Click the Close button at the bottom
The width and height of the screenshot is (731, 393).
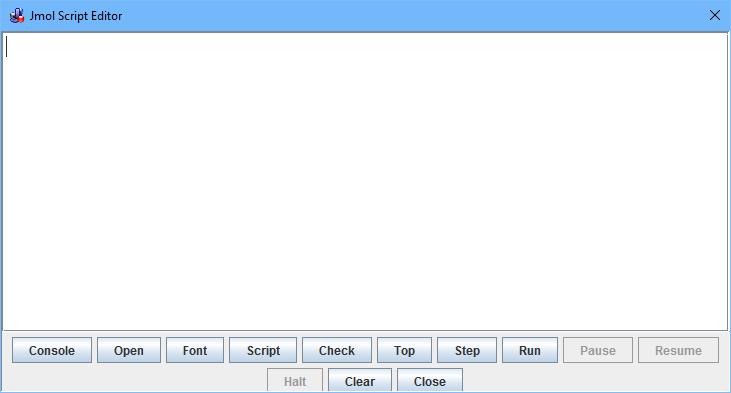tap(429, 380)
